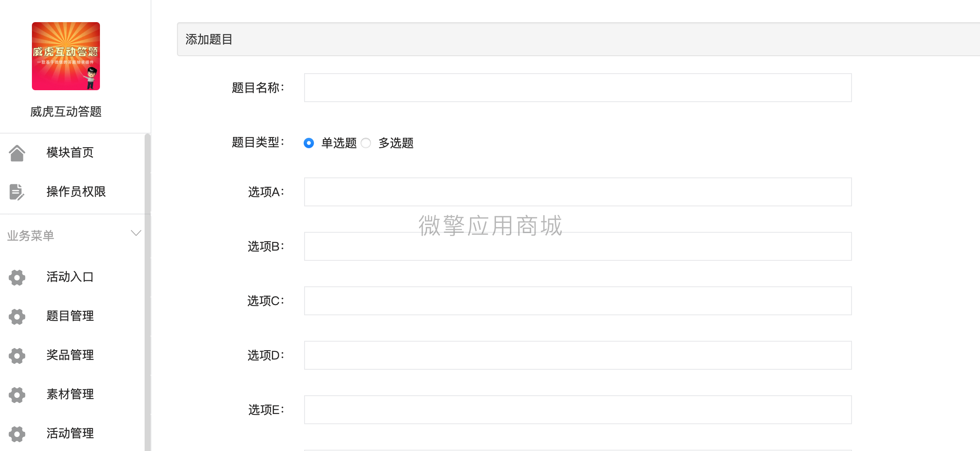Open the 操作员权限 menu item
Screen dimensions: 980x451
click(76, 191)
